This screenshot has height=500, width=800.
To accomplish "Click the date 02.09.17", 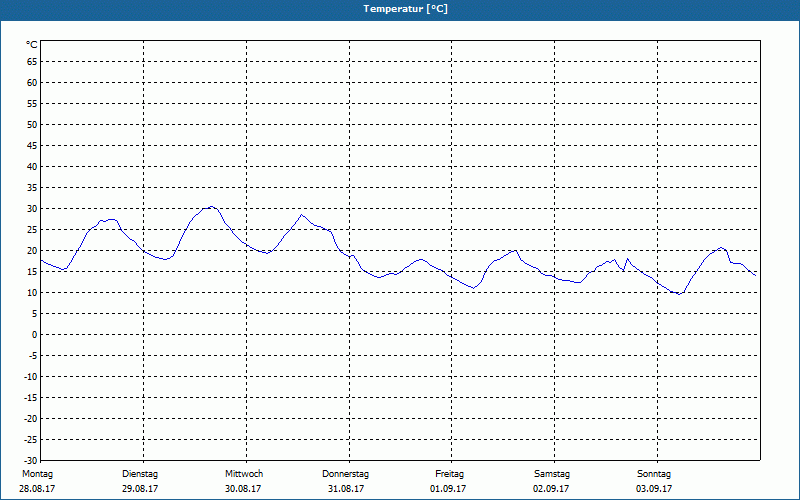I will (551, 489).
